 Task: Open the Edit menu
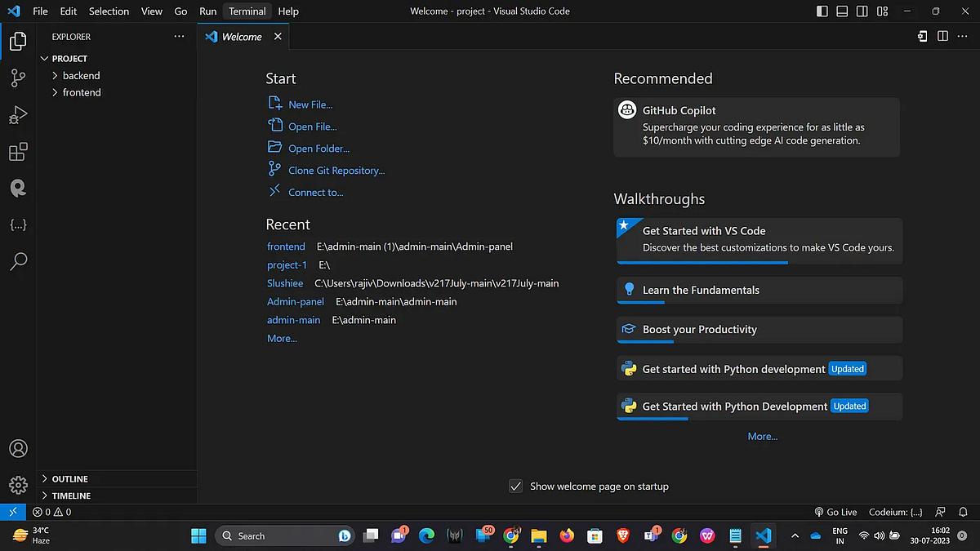pos(68,11)
